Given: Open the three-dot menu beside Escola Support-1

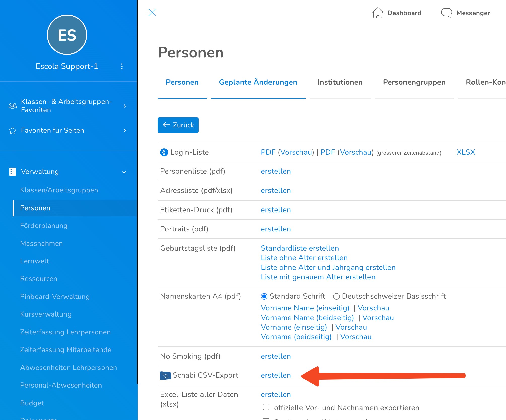Looking at the screenshot, I should (122, 66).
